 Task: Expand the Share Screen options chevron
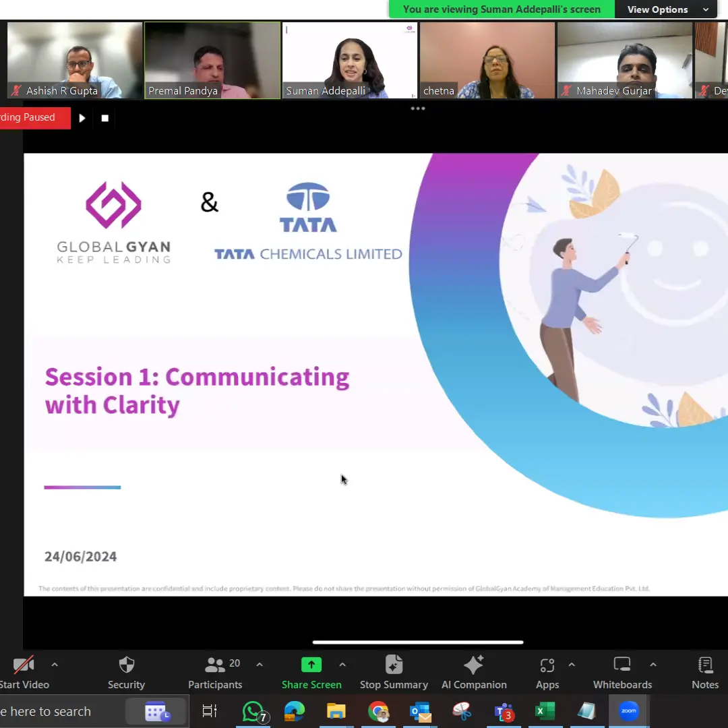click(342, 665)
